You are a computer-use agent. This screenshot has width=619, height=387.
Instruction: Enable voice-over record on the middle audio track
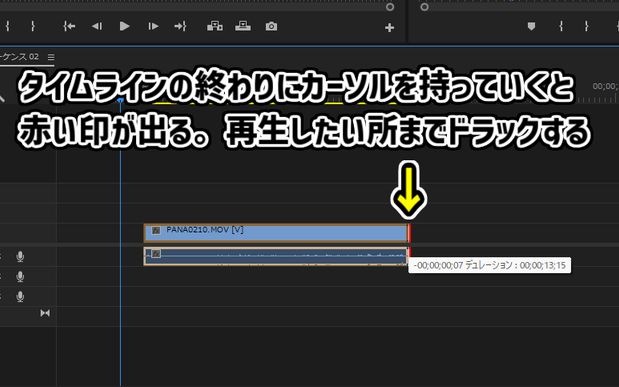click(x=20, y=277)
